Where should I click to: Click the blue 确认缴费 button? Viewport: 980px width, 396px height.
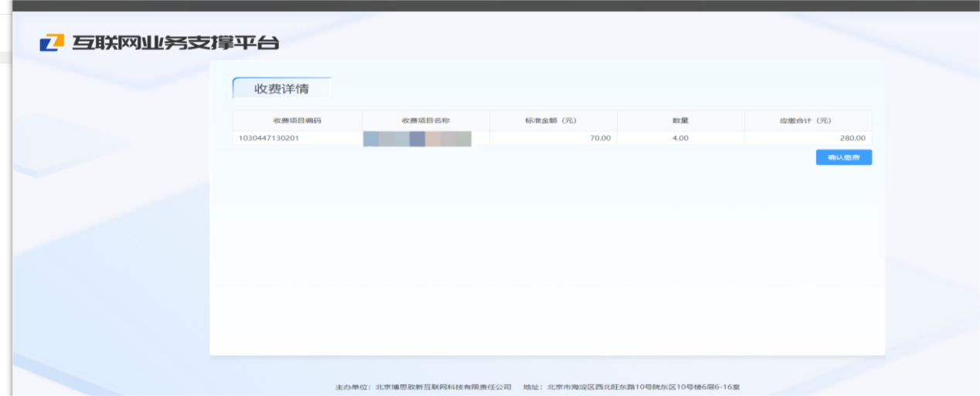pyautogui.click(x=843, y=157)
